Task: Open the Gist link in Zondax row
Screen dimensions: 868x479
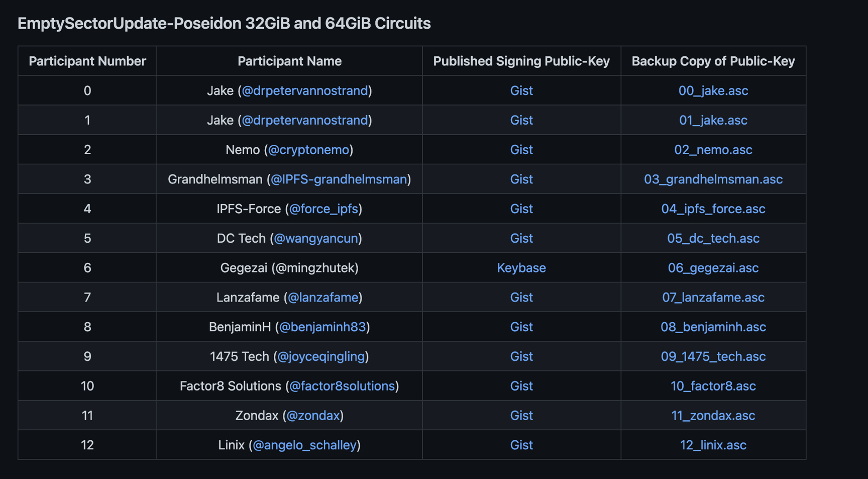Action: (521, 416)
